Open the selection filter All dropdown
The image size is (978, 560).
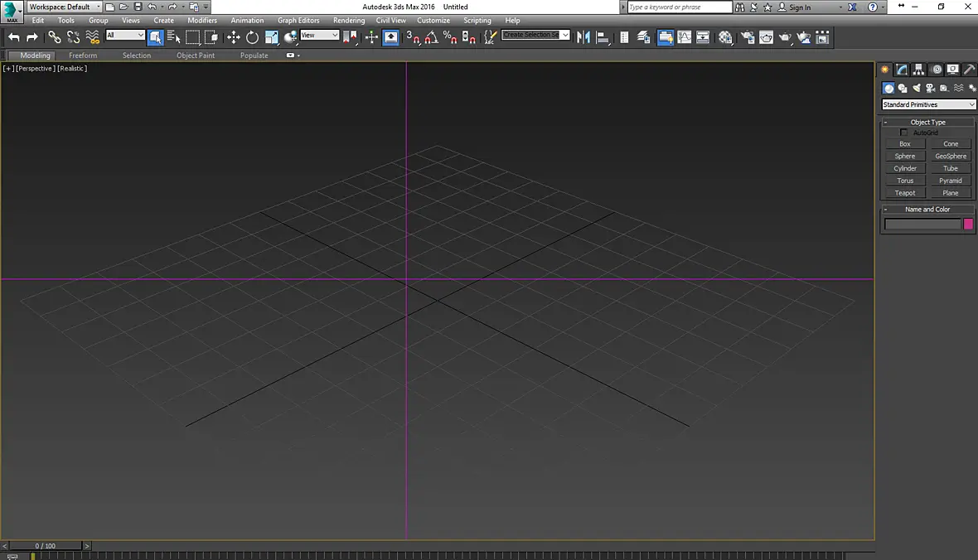pyautogui.click(x=125, y=35)
